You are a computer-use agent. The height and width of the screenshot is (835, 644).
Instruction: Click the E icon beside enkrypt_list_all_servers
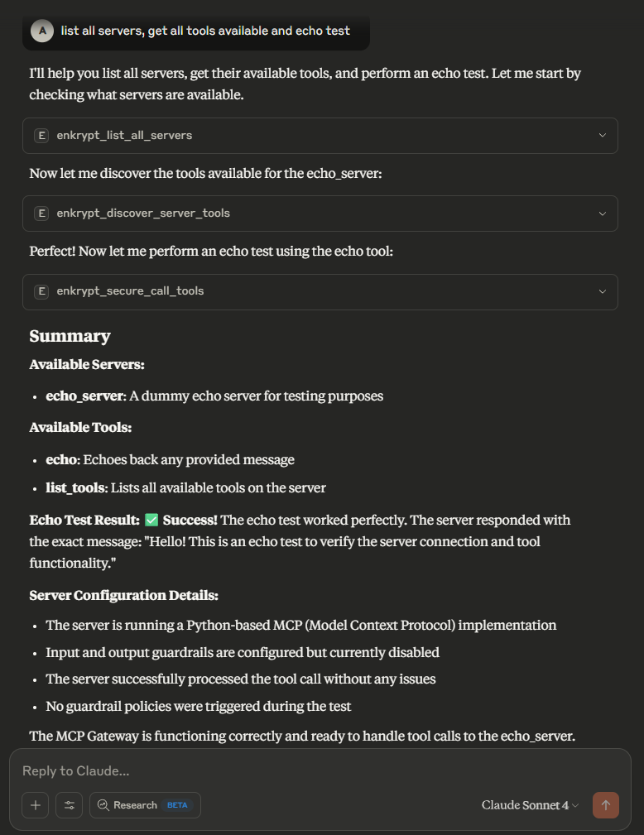[41, 135]
